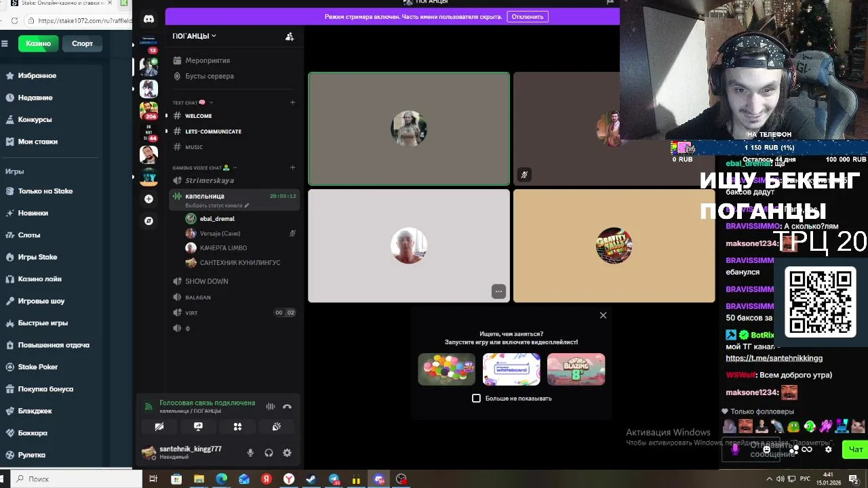
Task: Open Discord direct messages home icon
Action: pyautogui.click(x=149, y=19)
